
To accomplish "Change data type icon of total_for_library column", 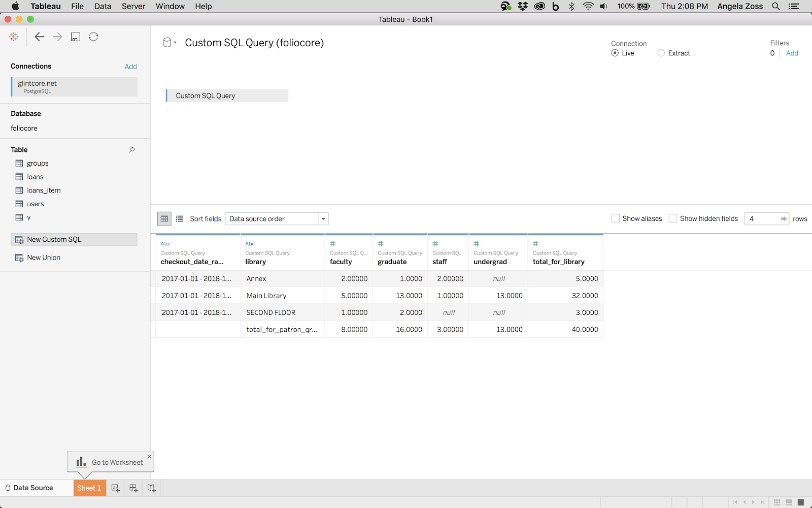I will [536, 244].
